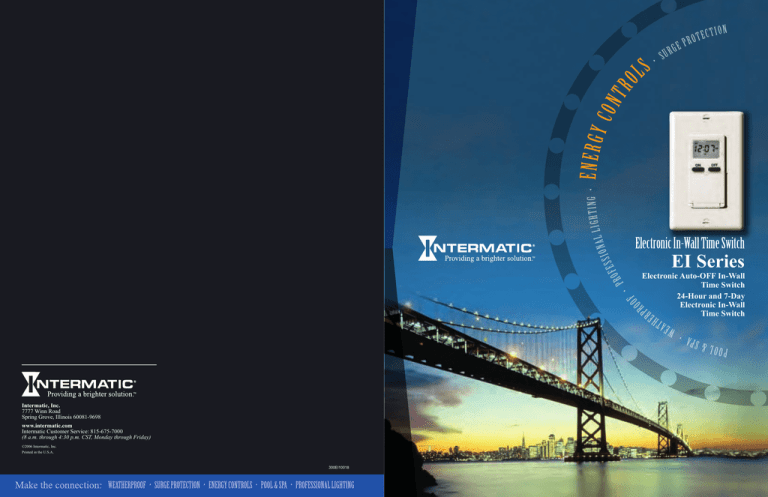Click POOL & SPA on the circular arc

coord(707,347)
